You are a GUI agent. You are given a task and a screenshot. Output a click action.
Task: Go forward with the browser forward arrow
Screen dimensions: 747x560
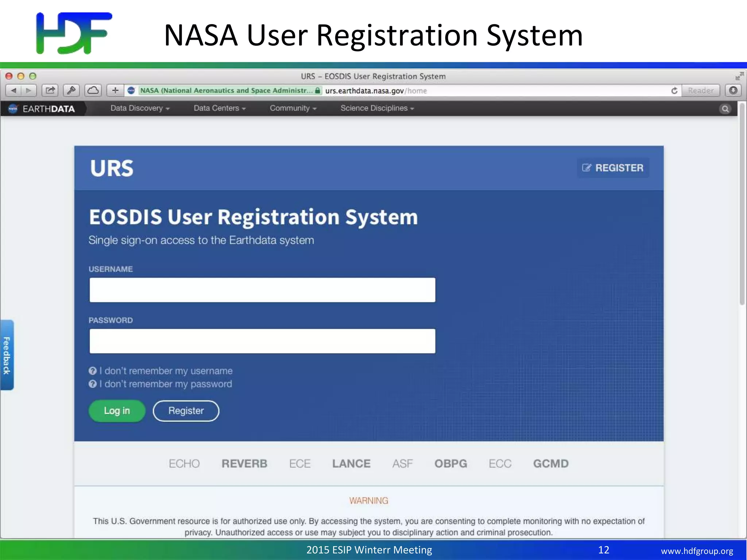29,90
